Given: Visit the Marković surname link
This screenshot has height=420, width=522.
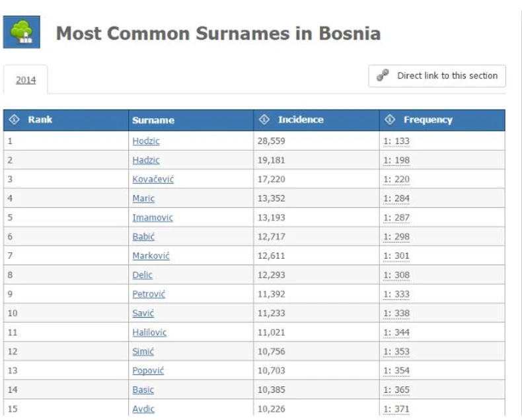Looking at the screenshot, I should [x=151, y=256].
